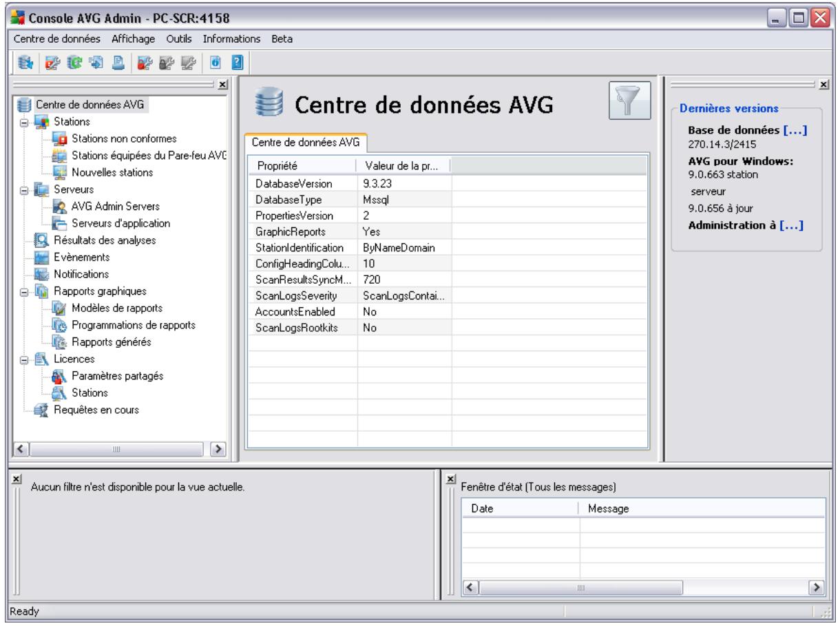Open Modèles de rapports
This screenshot has height=626, width=840.
pyautogui.click(x=117, y=307)
